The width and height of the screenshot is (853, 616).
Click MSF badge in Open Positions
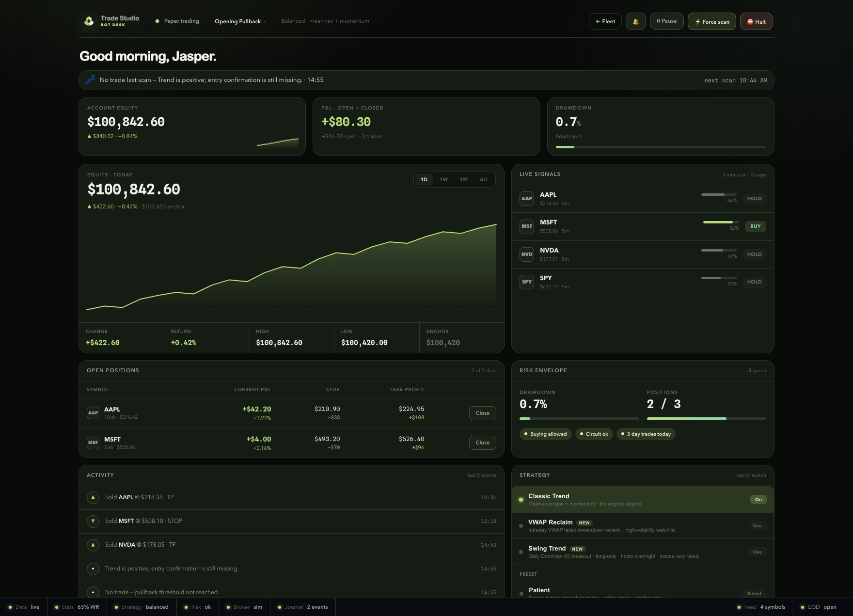(93, 442)
